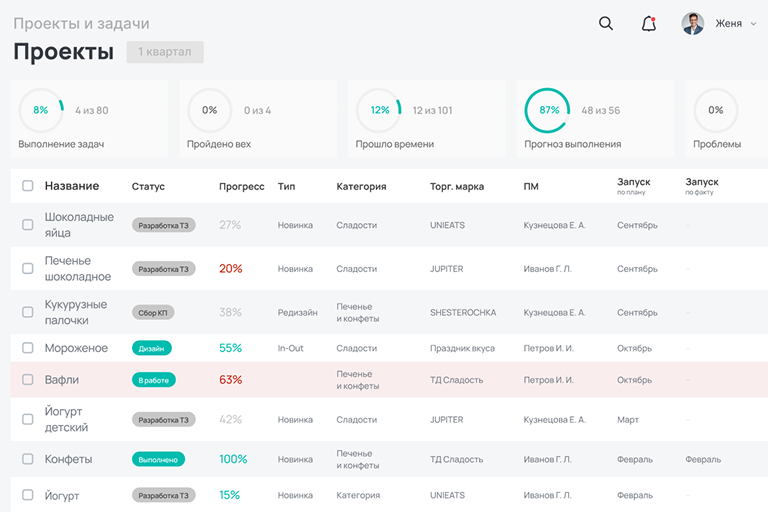Expand the Женя user menu chevron

point(753,24)
